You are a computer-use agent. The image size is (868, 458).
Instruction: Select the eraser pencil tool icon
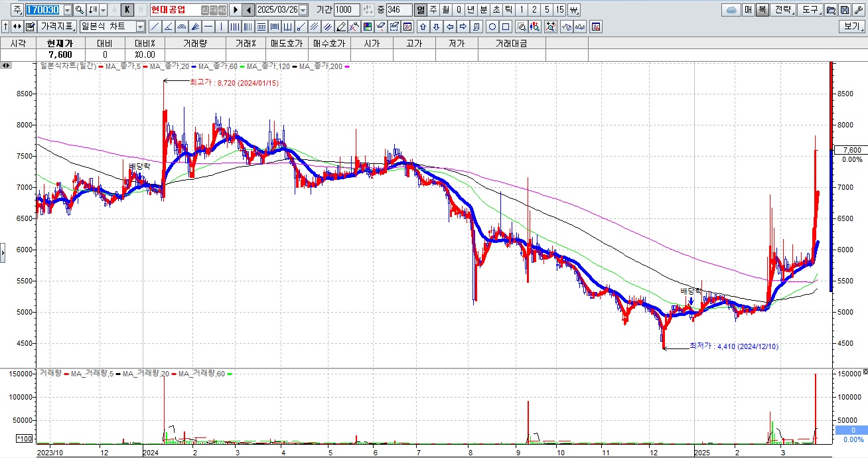(341, 27)
